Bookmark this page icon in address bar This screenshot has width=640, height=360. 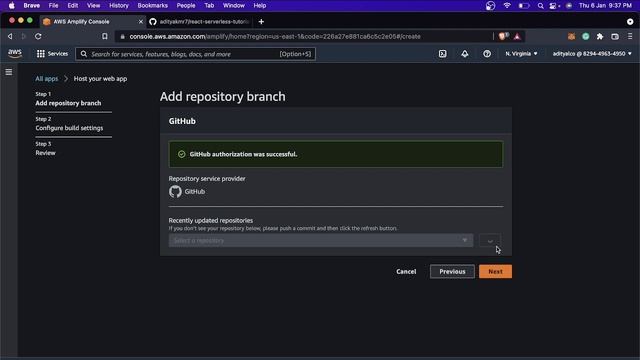coord(105,36)
